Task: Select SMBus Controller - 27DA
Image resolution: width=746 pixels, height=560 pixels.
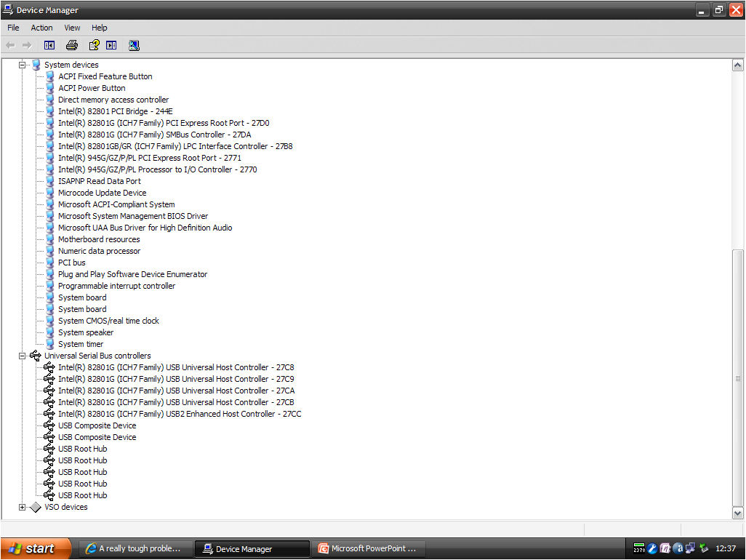Action: (x=155, y=135)
